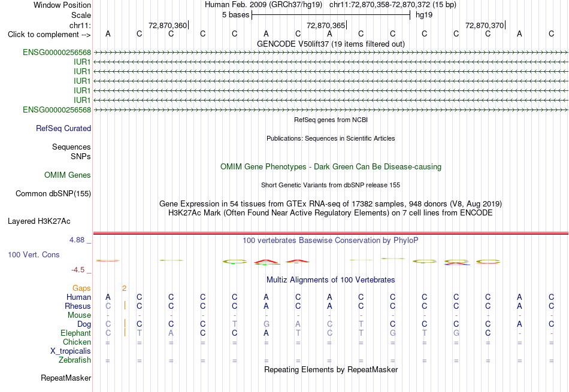Open the 'Publications: Sequences in Scientific Articles' title
This screenshot has height=392, width=569.
tap(331, 138)
